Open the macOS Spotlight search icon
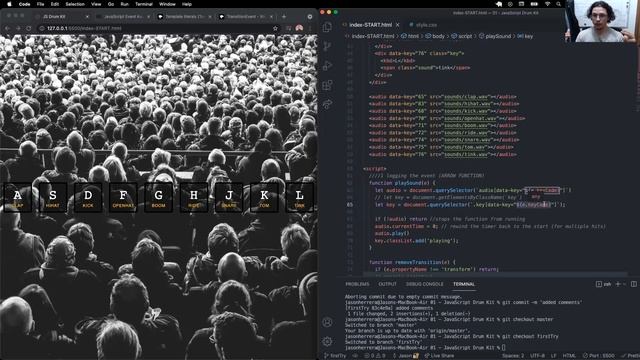Screen dimensions: 640x360 pyautogui.click(x=558, y=4)
